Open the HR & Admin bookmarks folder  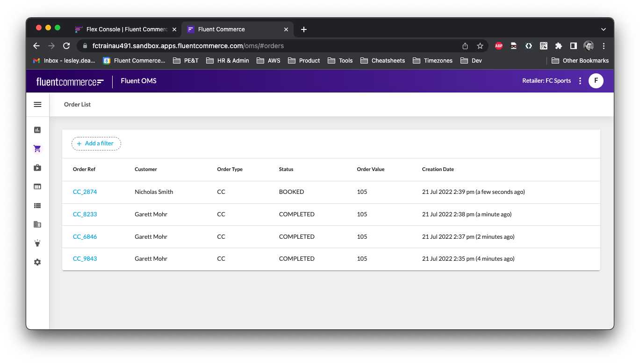point(227,61)
